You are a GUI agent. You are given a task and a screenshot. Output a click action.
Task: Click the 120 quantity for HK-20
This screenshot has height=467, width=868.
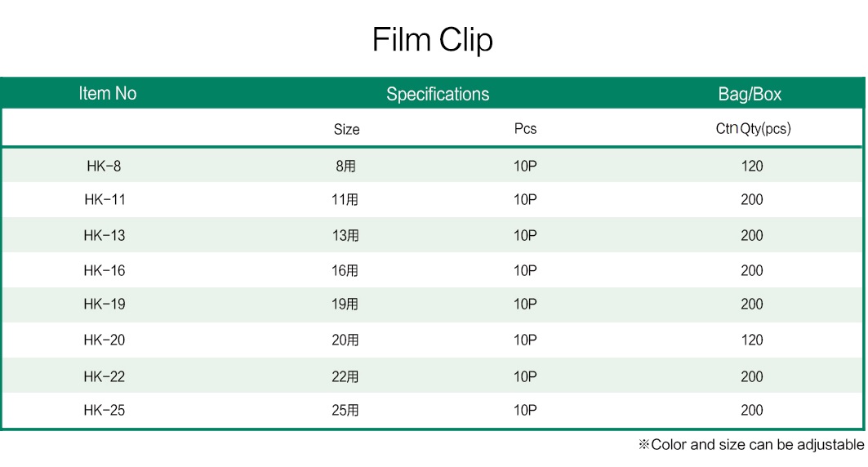[x=752, y=340]
